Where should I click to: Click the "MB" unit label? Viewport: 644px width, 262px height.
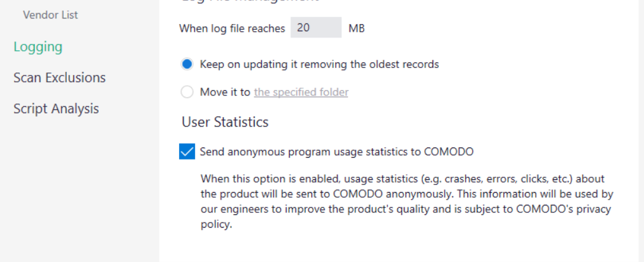coord(356,28)
